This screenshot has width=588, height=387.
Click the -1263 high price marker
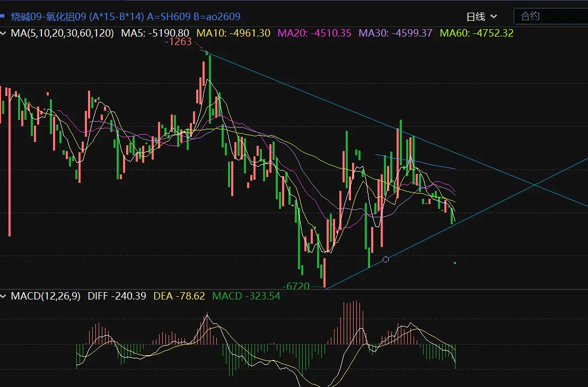click(x=178, y=42)
